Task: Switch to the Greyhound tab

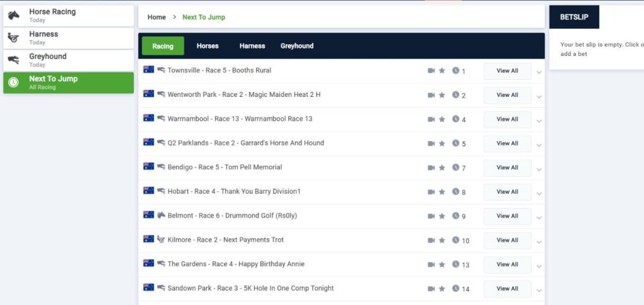Action: pos(297,46)
